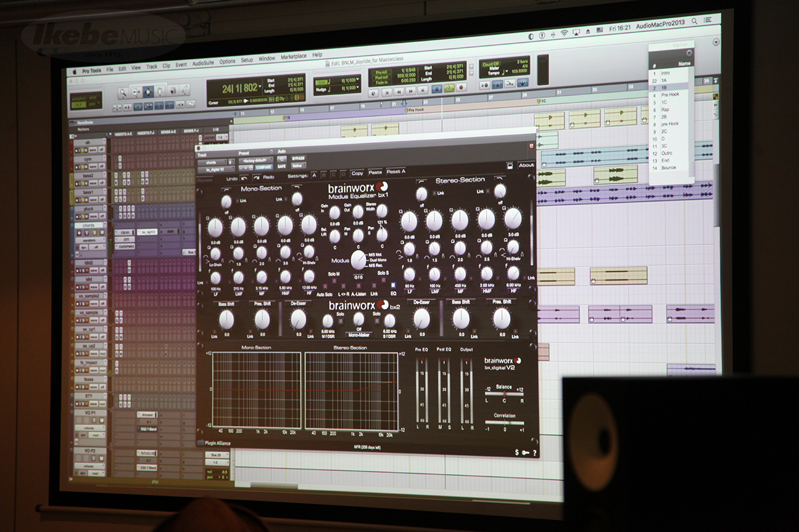Click the plugin Undo arrow icon
Screen dimensions: 799x532
click(243, 178)
